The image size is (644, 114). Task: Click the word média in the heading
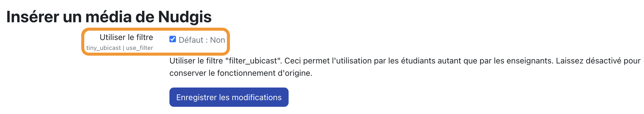[x=109, y=17]
